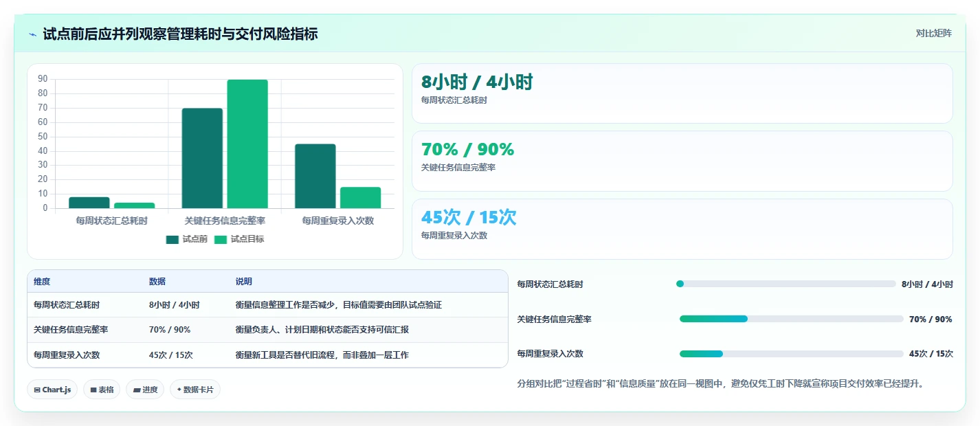Click table cell 每周重复录入次数

coord(67,355)
